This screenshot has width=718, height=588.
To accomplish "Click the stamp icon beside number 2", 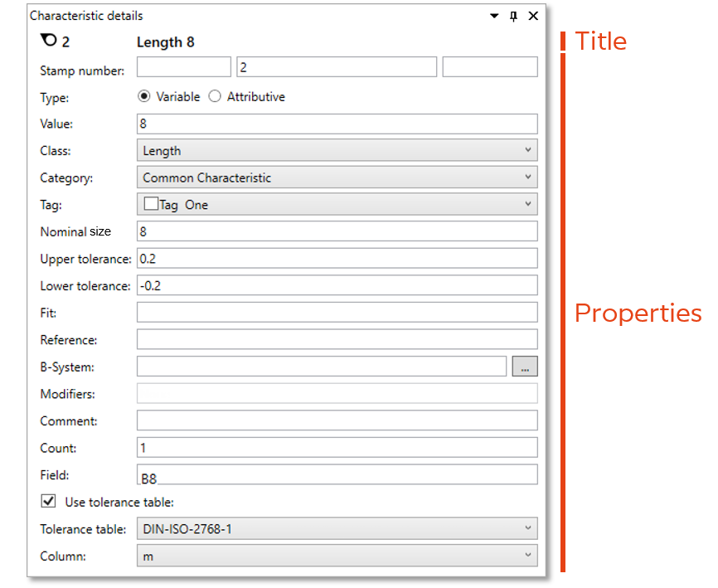I will [x=48, y=41].
